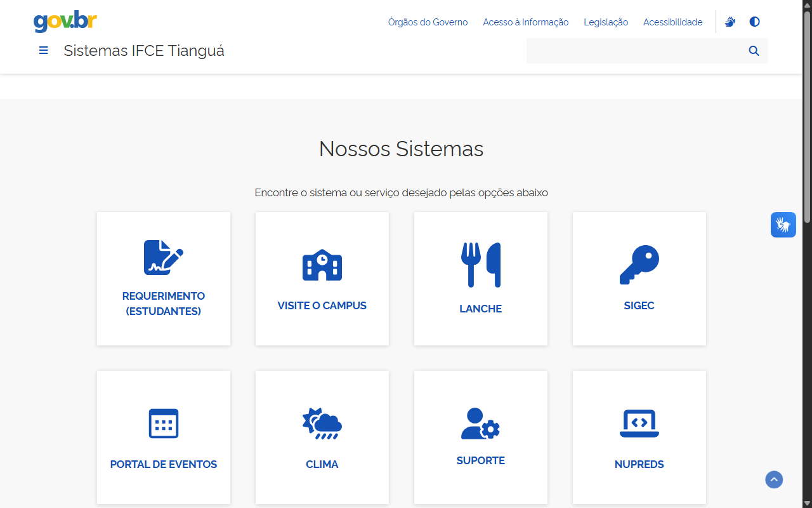The width and height of the screenshot is (812, 508).
Task: Click the Visite o Campus school icon
Action: (322, 265)
